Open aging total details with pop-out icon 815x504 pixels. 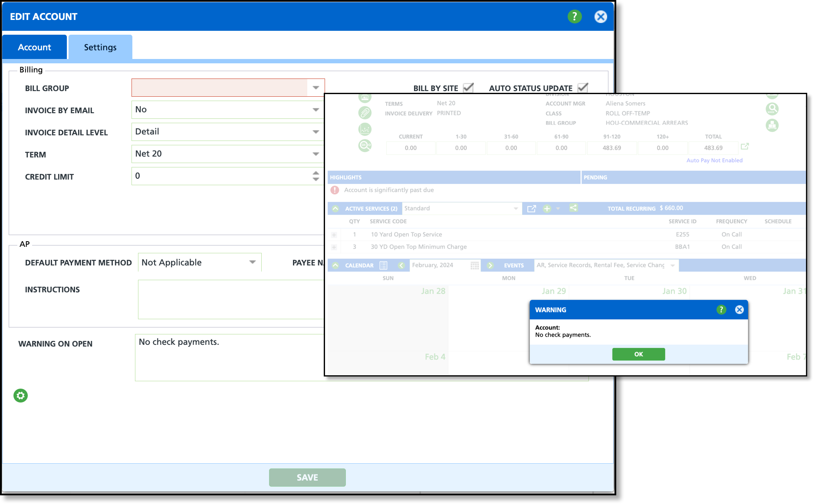pos(745,147)
